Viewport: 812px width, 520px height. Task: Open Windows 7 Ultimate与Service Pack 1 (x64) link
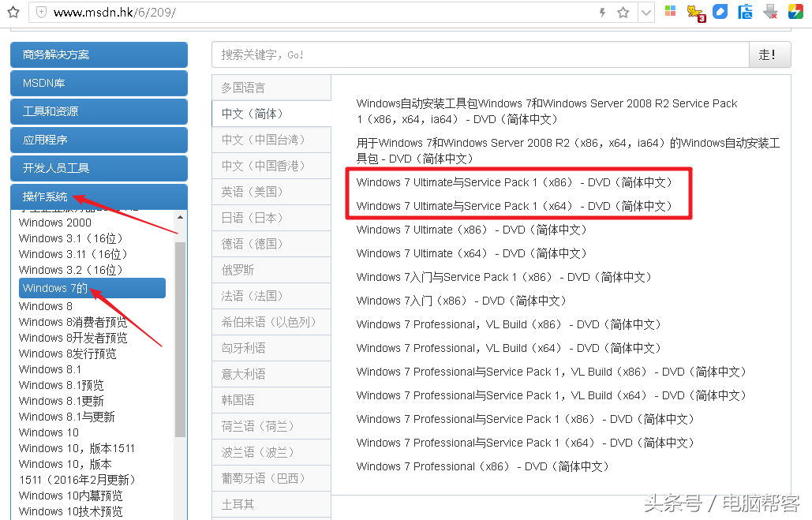tap(517, 205)
